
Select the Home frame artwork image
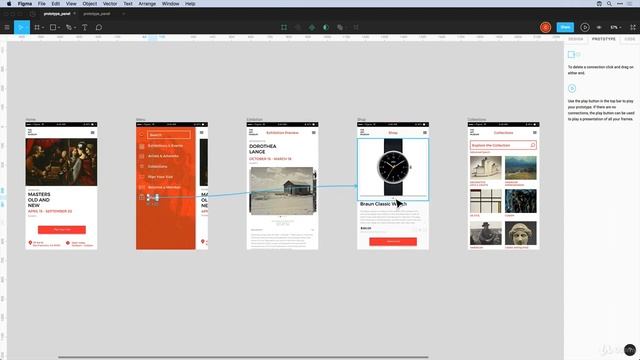pyautogui.click(x=61, y=162)
